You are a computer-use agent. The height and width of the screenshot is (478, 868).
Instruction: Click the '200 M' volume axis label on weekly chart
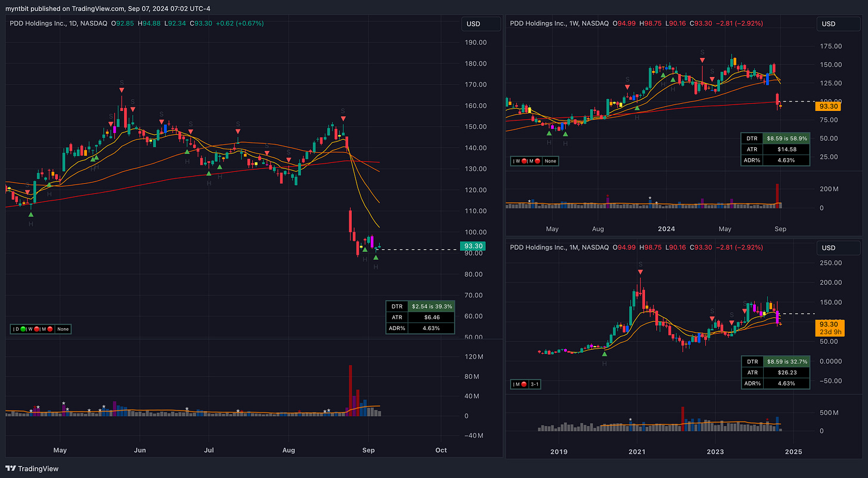(x=829, y=189)
